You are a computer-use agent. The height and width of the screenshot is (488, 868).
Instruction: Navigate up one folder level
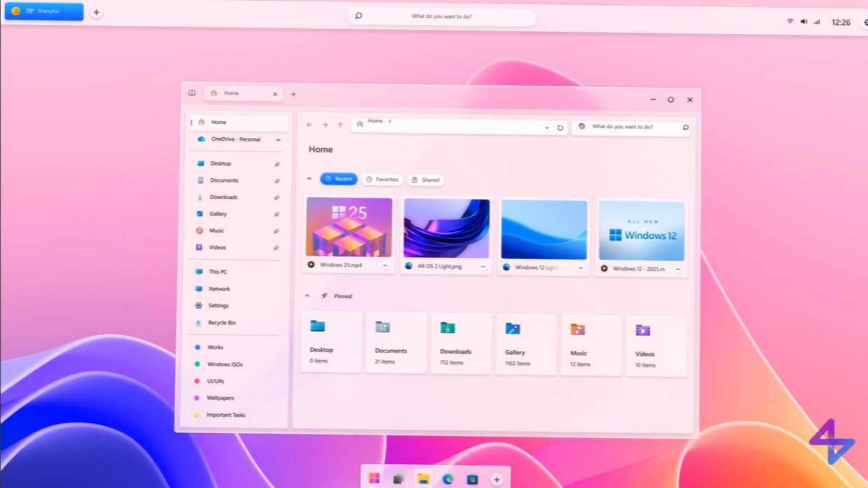point(340,125)
